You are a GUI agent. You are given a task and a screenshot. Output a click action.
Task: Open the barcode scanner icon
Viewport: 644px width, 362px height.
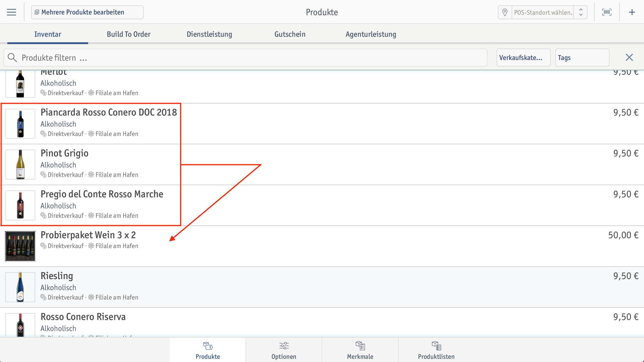[x=607, y=12]
